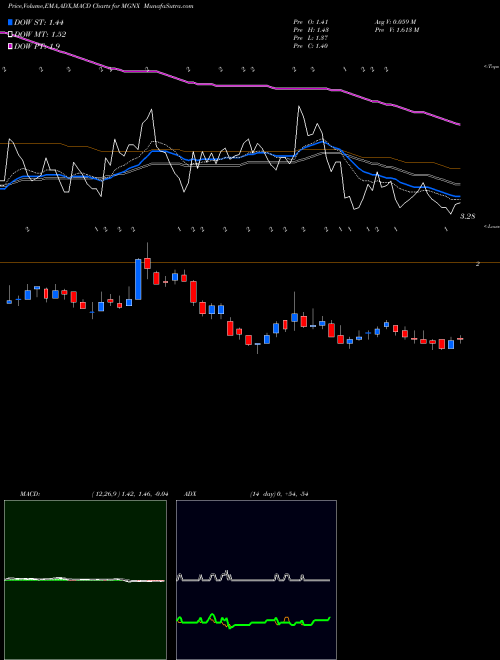Click the white DOW MT legend square
Screen dimensions: 500x660
(11, 34)
